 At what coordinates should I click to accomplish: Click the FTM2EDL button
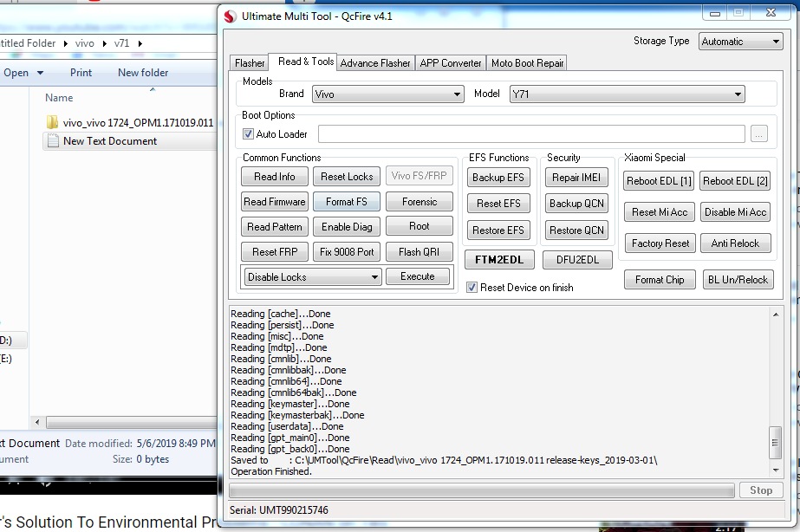(499, 260)
